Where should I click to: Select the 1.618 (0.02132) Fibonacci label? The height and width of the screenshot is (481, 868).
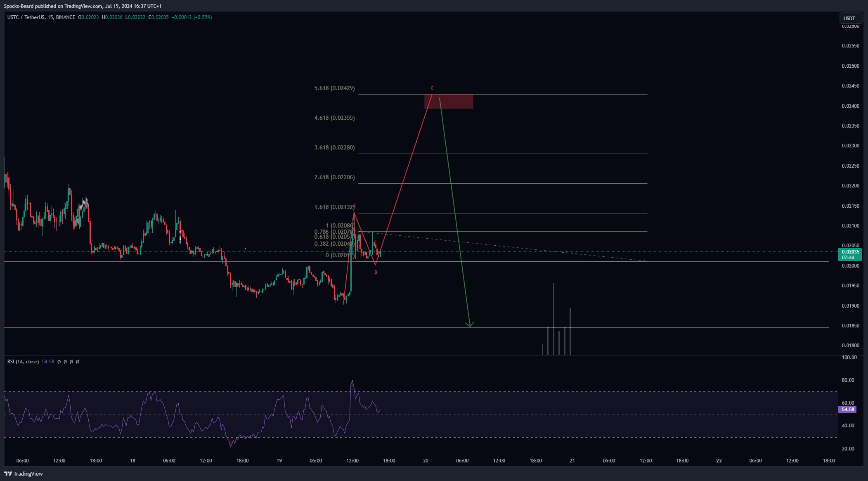(334, 207)
